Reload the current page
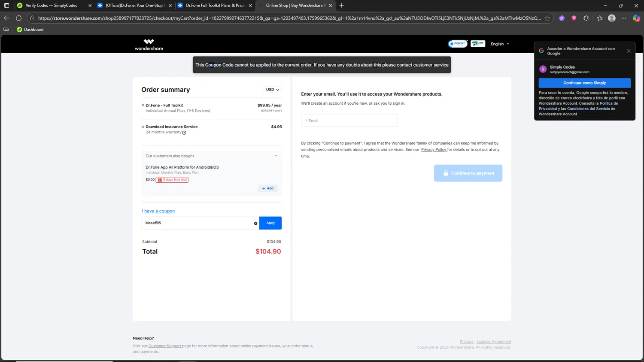The width and height of the screenshot is (644, 362). (18, 18)
